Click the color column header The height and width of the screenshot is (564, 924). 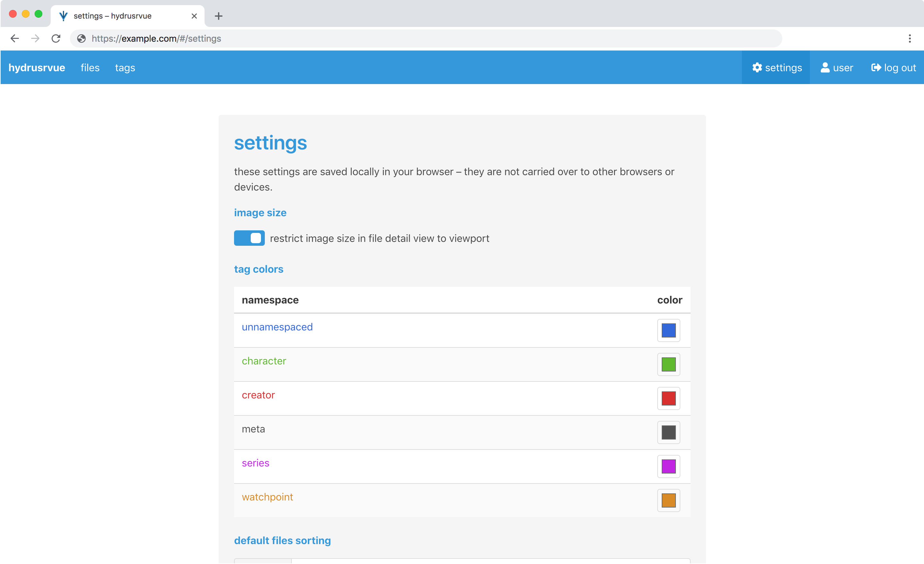[669, 300]
